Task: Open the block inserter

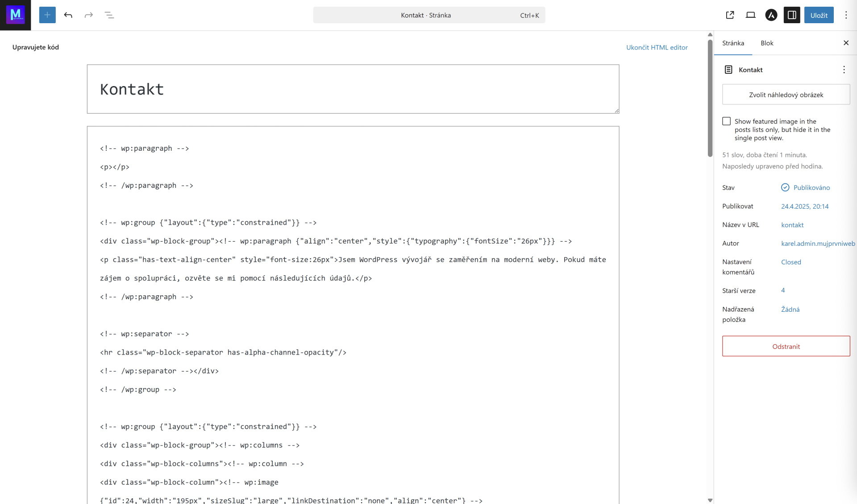Action: click(x=47, y=15)
